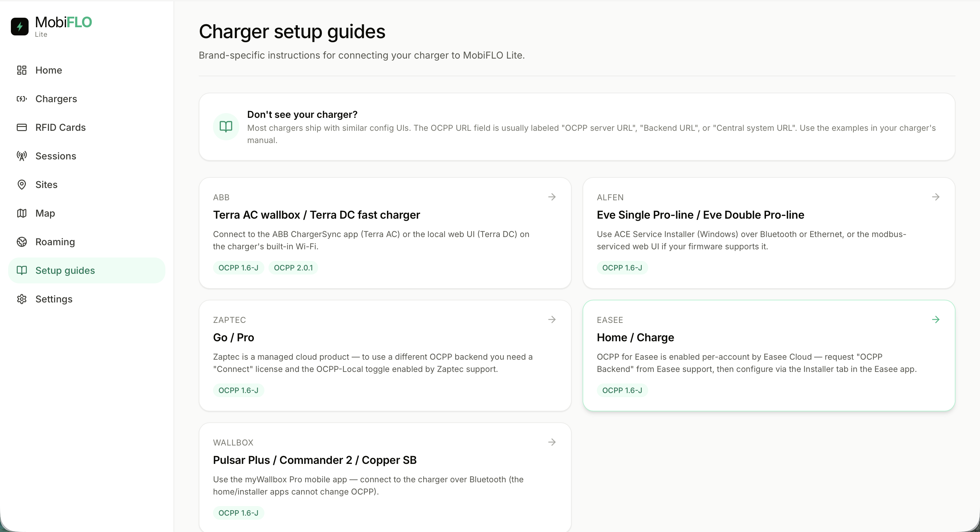980x532 pixels.
Task: Click the ZAPTEC brand label
Action: [x=229, y=320]
